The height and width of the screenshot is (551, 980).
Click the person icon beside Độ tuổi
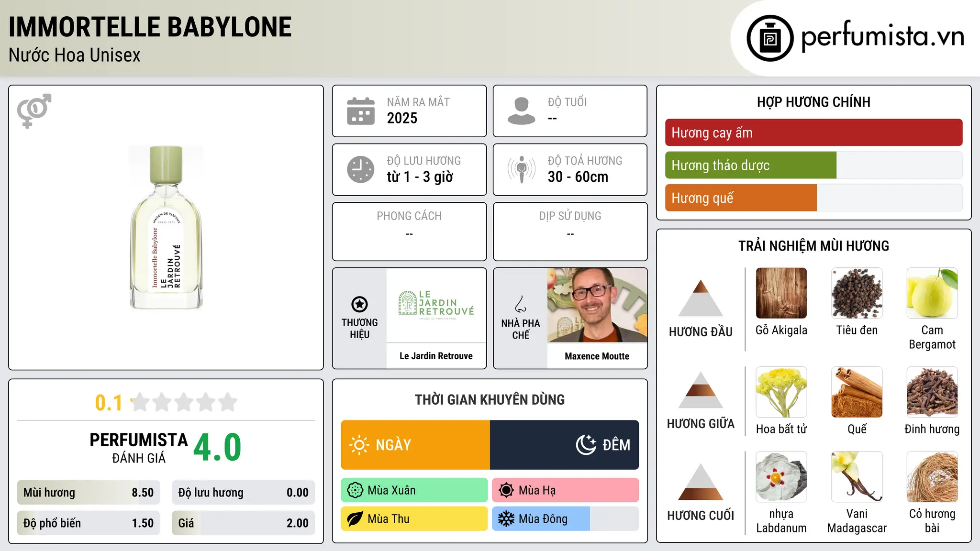coord(522,111)
